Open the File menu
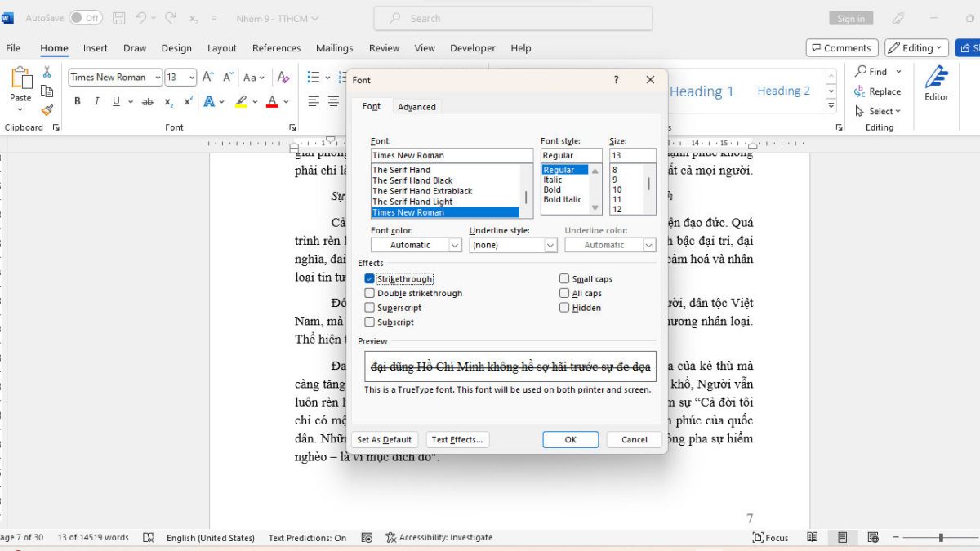The image size is (980, 551). coord(13,48)
